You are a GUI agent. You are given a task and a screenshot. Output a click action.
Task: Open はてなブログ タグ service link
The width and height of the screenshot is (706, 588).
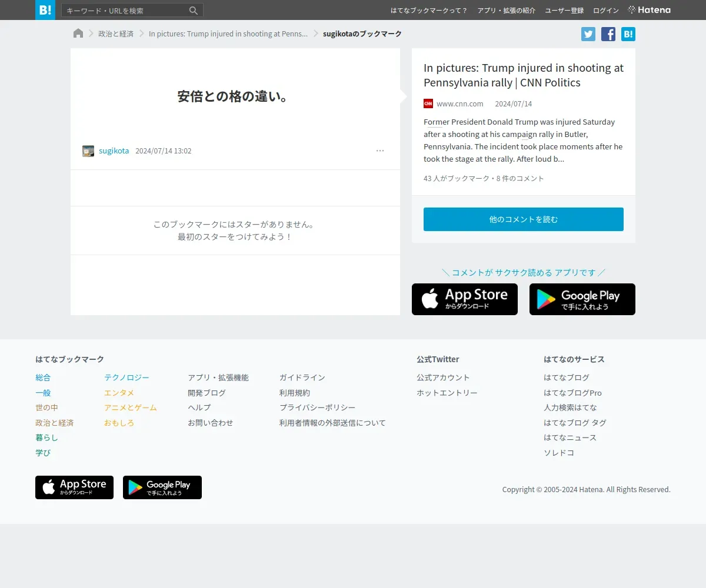575,423
